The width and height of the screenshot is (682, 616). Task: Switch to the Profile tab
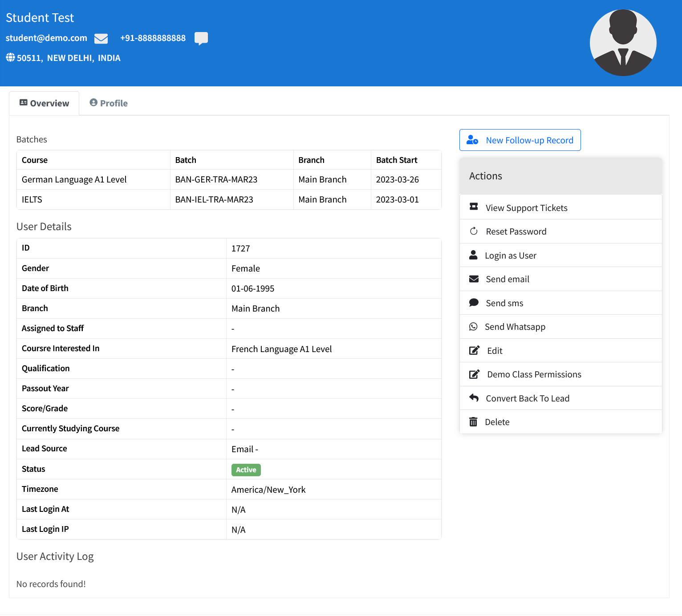109,103
